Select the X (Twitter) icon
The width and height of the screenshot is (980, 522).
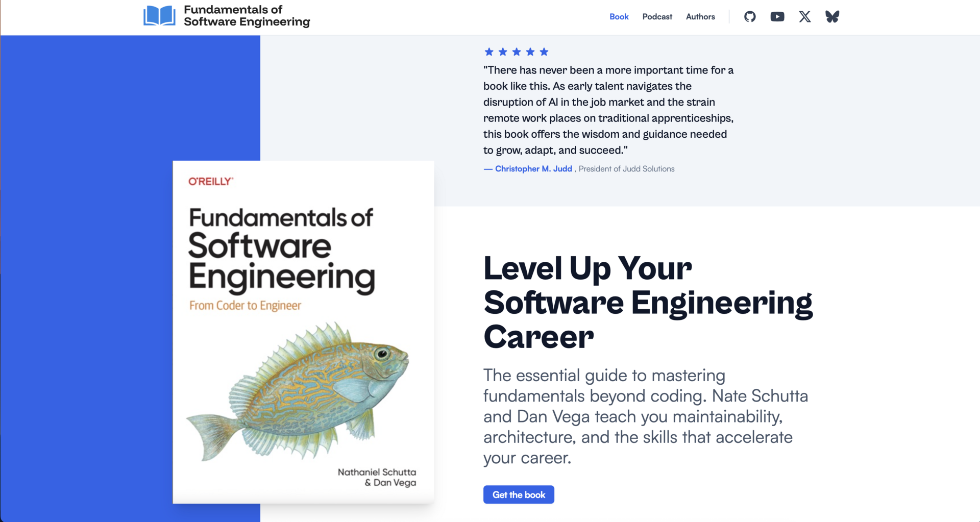[804, 16]
